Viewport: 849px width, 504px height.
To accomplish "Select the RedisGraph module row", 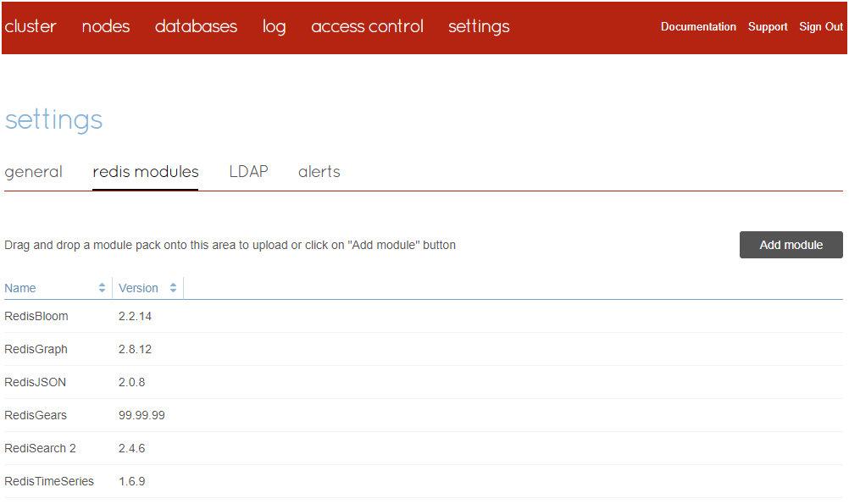I will (x=36, y=349).
